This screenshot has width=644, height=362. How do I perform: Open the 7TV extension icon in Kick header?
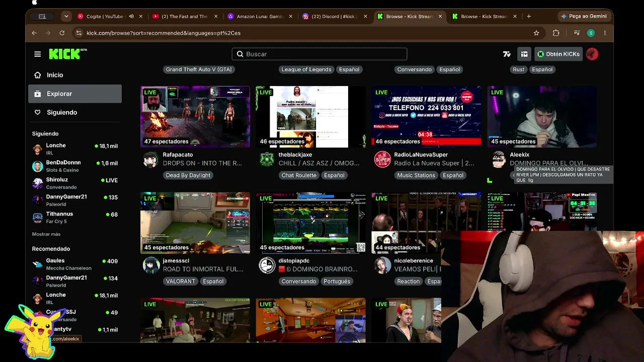point(507,54)
